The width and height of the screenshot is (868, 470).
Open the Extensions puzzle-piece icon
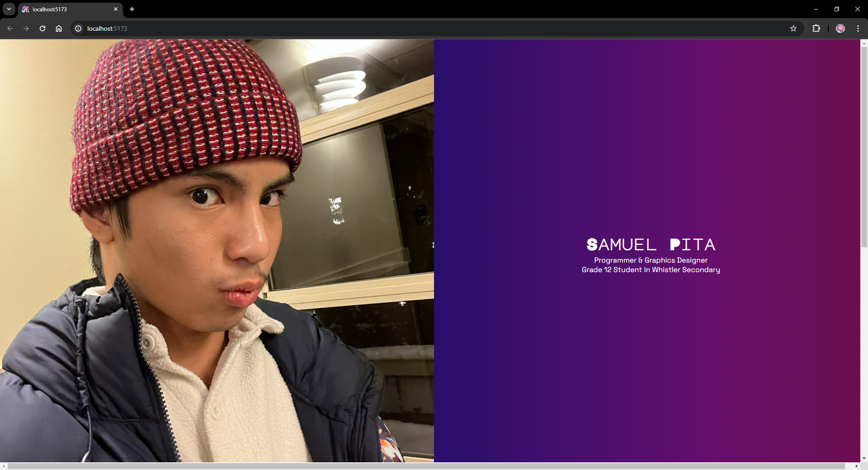click(816, 28)
